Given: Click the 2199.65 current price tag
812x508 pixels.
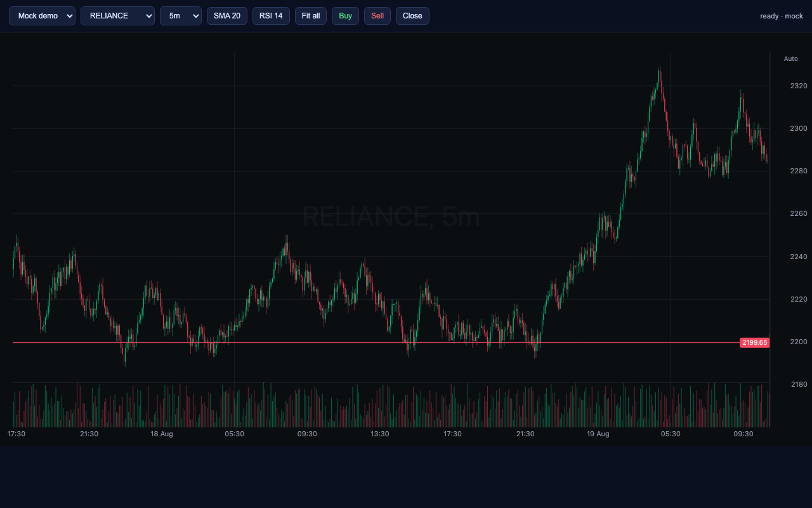Looking at the screenshot, I should click(x=755, y=342).
